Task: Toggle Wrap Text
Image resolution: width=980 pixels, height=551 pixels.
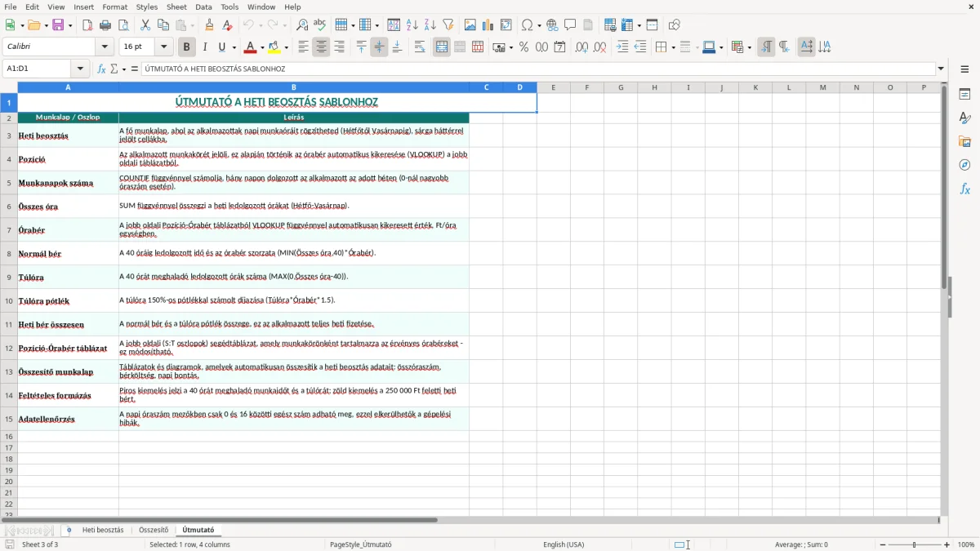Action: click(420, 47)
